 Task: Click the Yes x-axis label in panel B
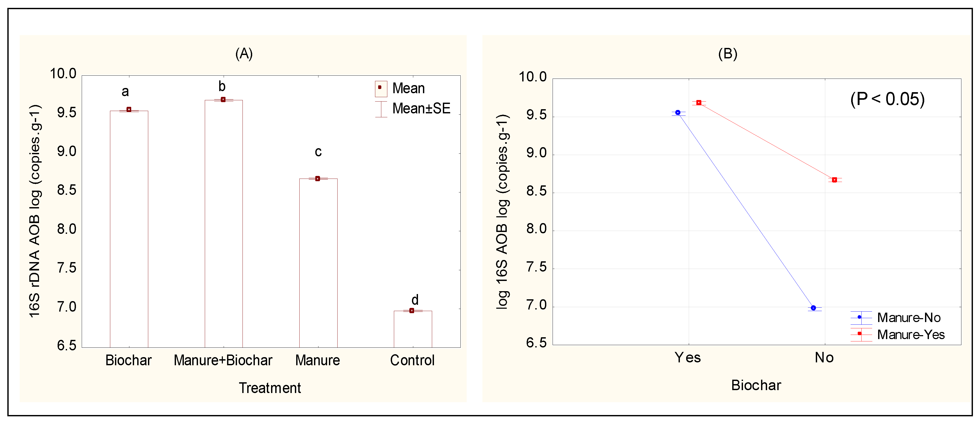click(687, 358)
